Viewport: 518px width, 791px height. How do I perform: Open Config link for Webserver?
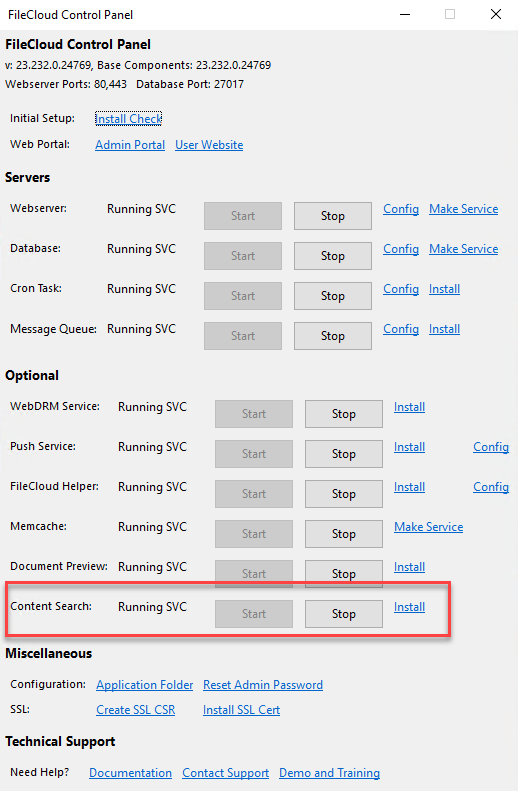[401, 209]
